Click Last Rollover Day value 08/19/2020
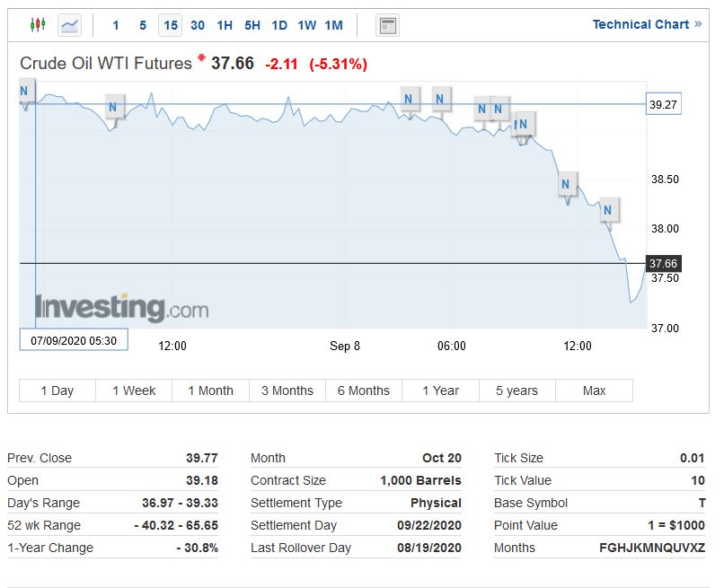Screen dimensions: 724x588 429,548
